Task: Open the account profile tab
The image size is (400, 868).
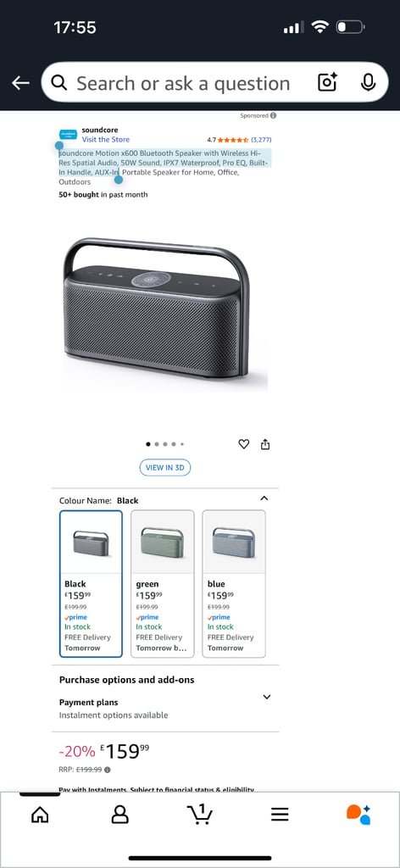Action: 120,815
